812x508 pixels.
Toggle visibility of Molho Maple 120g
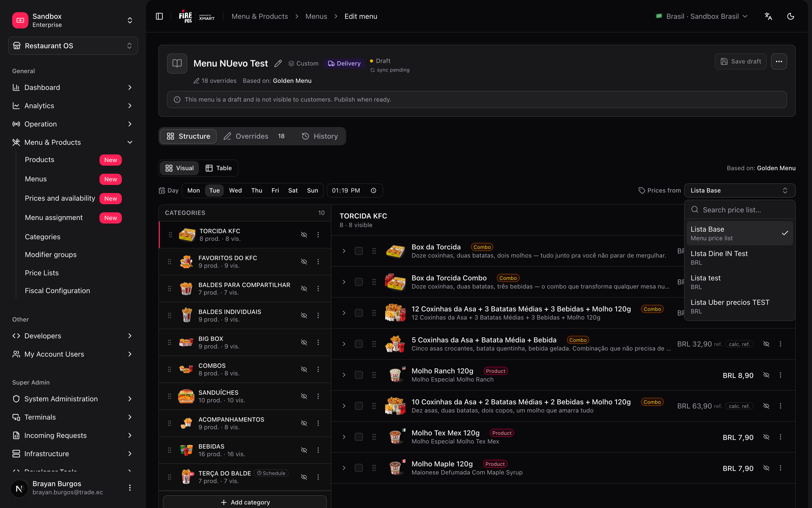click(x=766, y=468)
